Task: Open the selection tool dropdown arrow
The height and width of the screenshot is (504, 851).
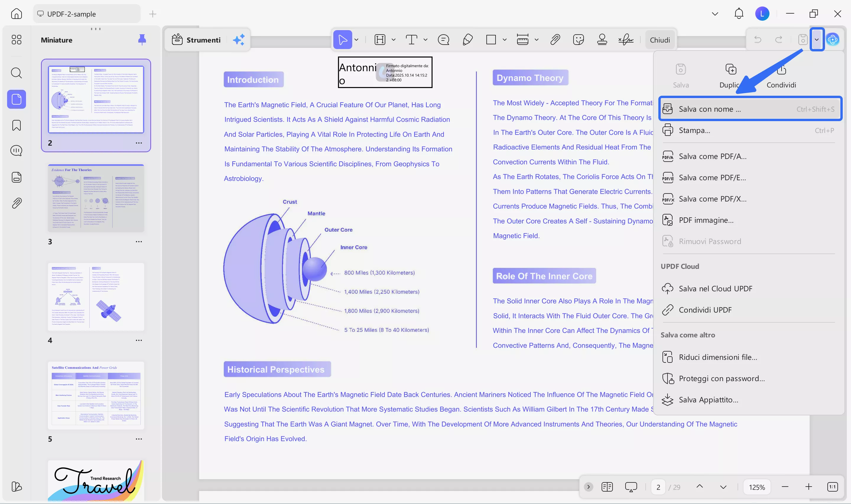Action: tap(356, 40)
